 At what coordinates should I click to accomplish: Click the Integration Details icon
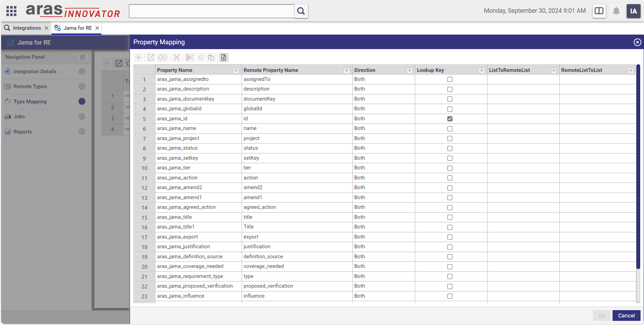click(x=8, y=72)
